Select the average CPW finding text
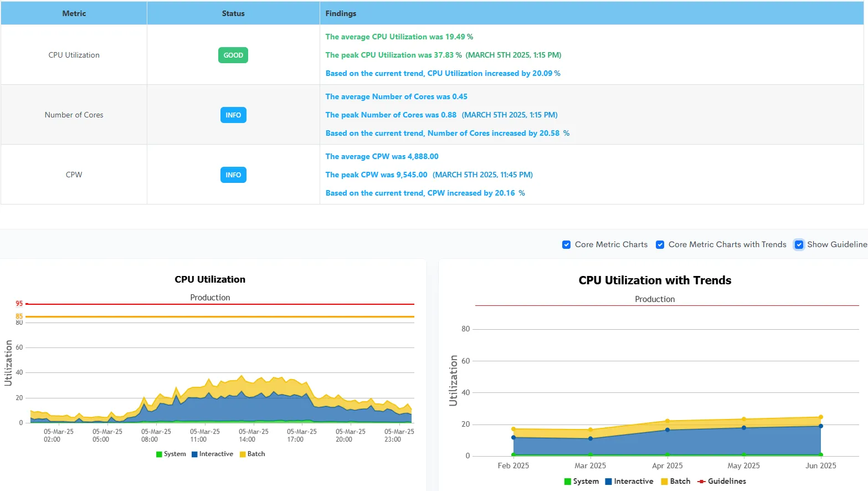 coord(382,156)
